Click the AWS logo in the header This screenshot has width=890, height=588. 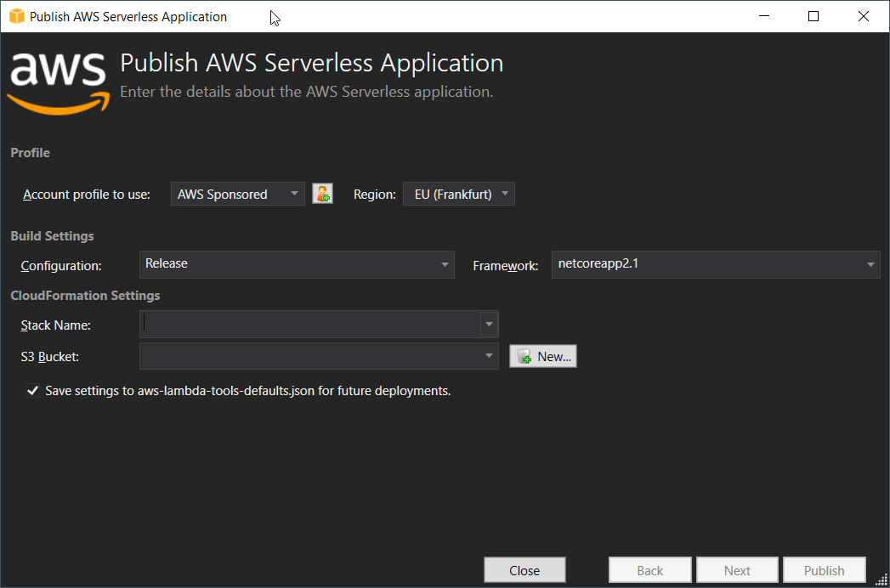(x=57, y=81)
